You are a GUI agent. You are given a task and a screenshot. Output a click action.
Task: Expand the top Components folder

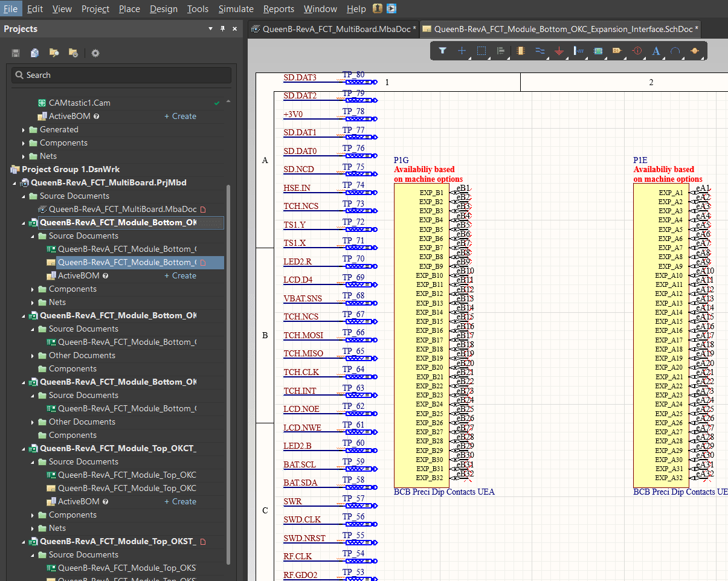pyautogui.click(x=24, y=143)
